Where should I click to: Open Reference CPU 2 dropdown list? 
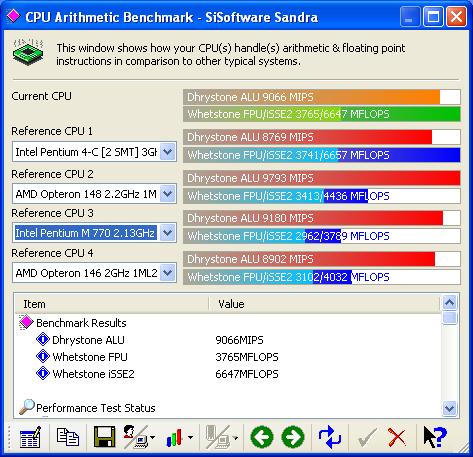coord(167,194)
